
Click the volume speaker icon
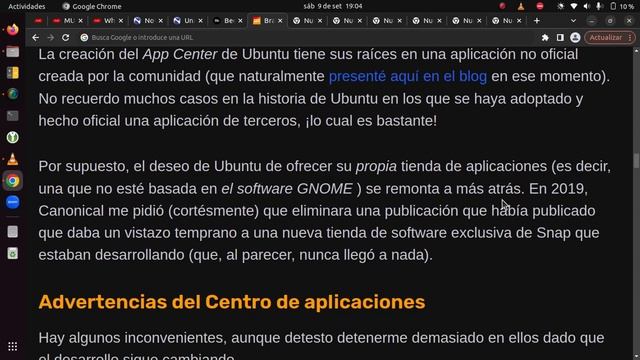pyautogui.click(x=587, y=6)
